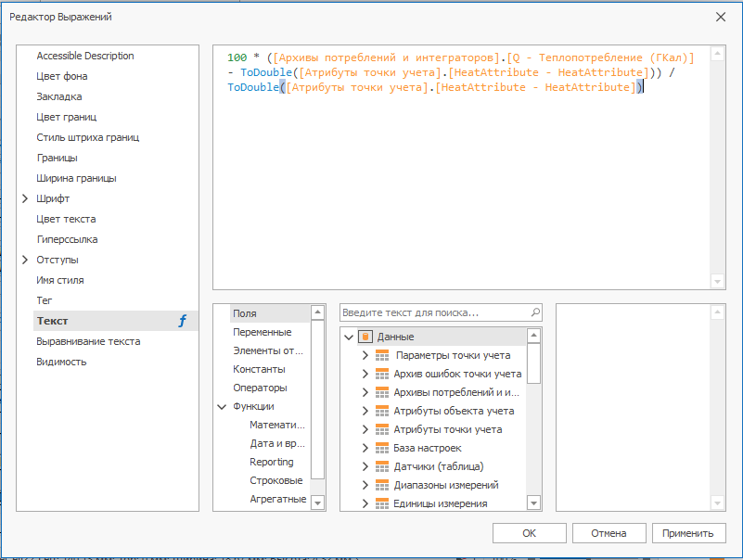Expand Архив ошибок точки учета node

click(x=365, y=374)
